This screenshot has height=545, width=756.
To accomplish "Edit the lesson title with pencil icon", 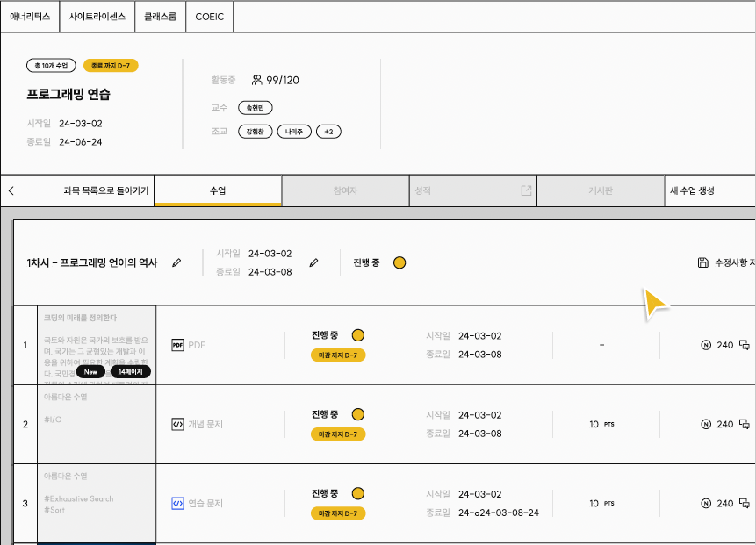I will [x=176, y=262].
